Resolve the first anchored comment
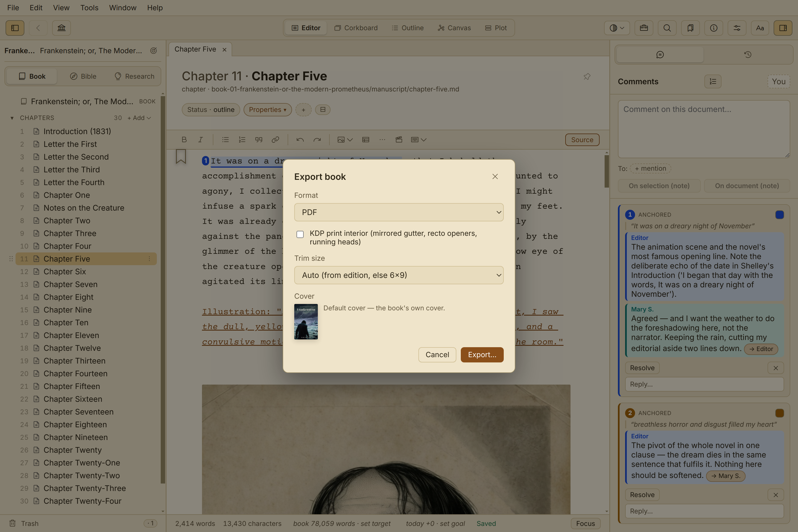 click(642, 368)
